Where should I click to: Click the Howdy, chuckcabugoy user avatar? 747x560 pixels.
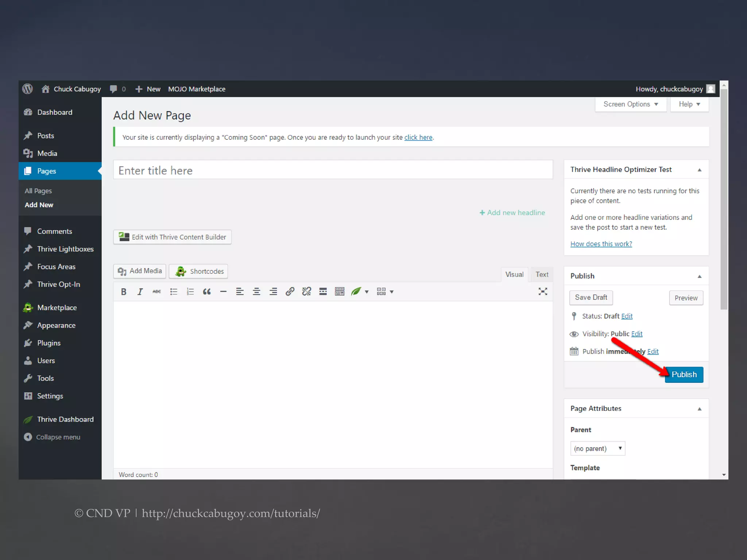click(711, 89)
